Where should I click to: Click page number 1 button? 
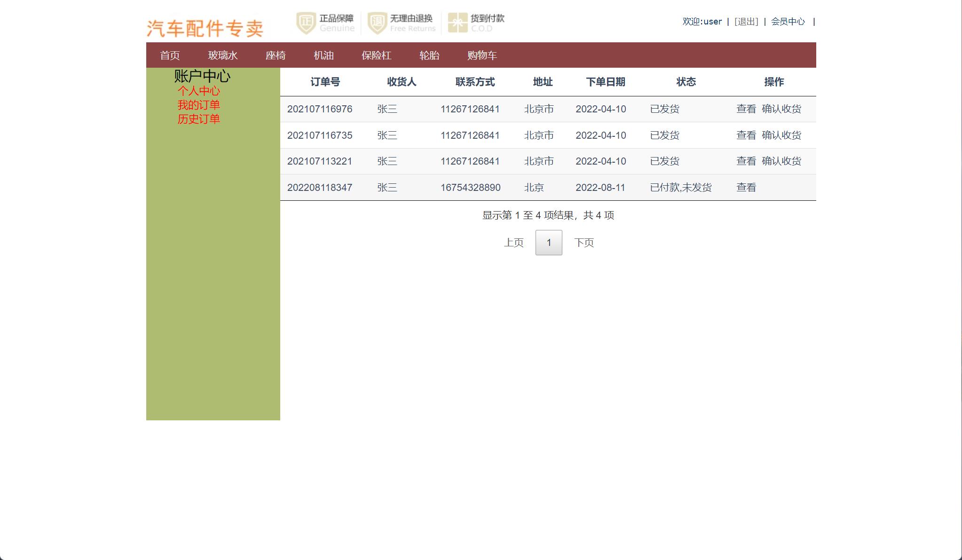[548, 242]
